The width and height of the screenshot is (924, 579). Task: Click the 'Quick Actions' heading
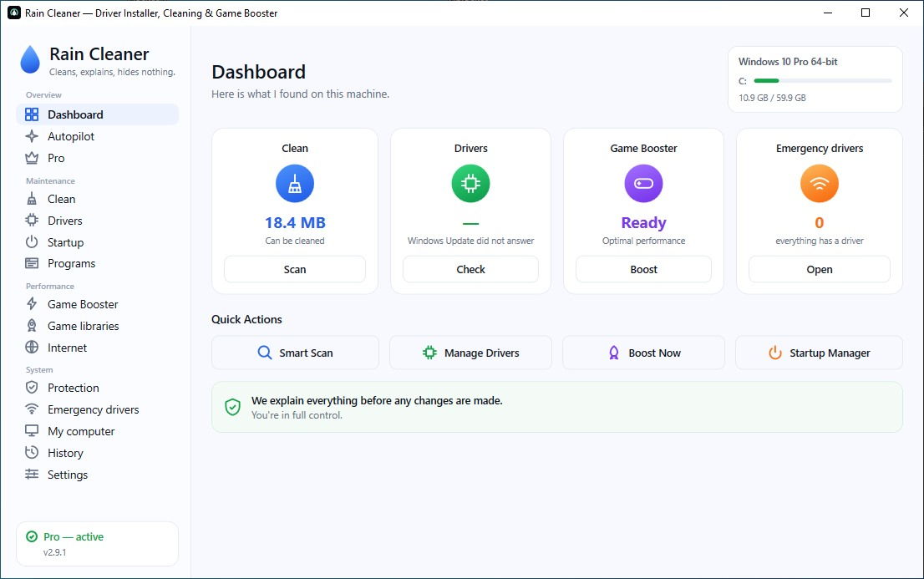(x=246, y=319)
